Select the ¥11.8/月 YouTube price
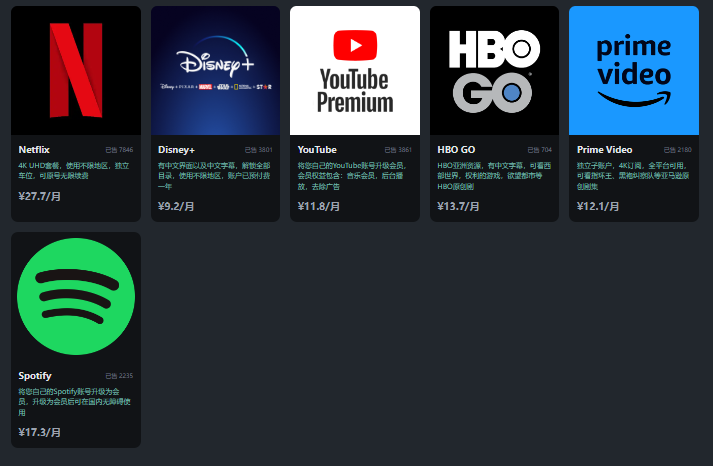The width and height of the screenshot is (713, 466). point(319,206)
